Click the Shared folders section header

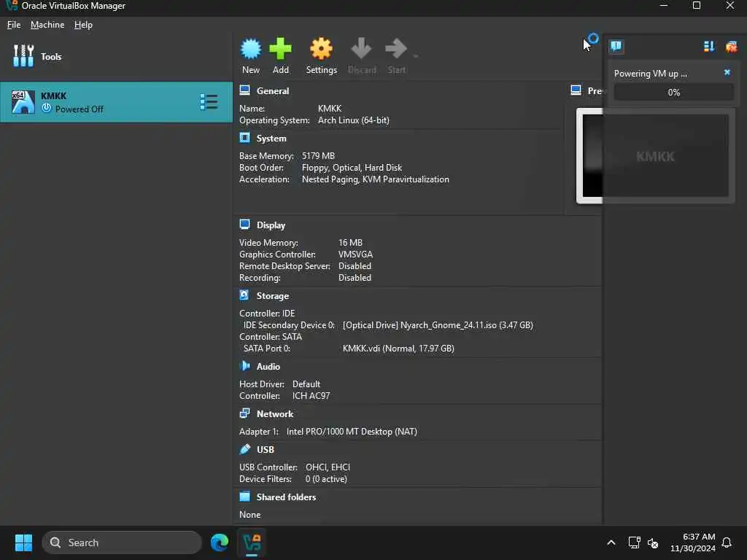click(x=286, y=497)
